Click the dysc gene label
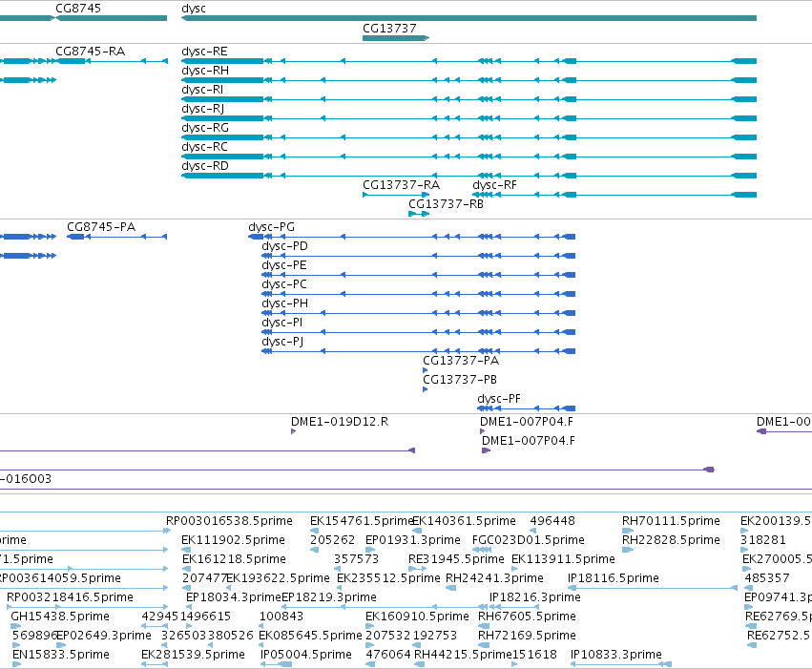812x669 pixels. tap(194, 9)
